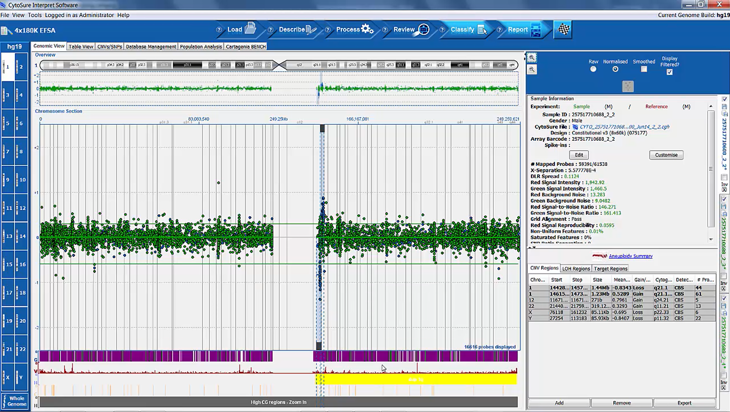
Task: Switch to the Target Regions tab
Action: tap(610, 269)
